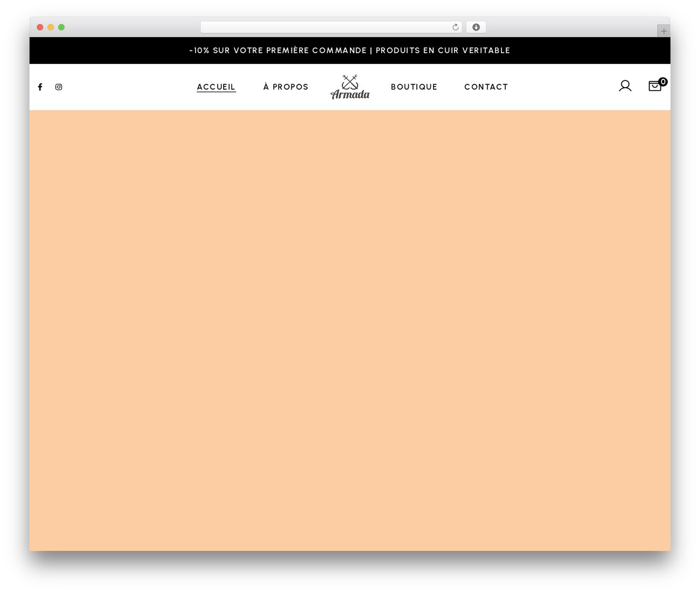Open the Boutique menu item
The width and height of the screenshot is (700, 593).
coord(414,87)
